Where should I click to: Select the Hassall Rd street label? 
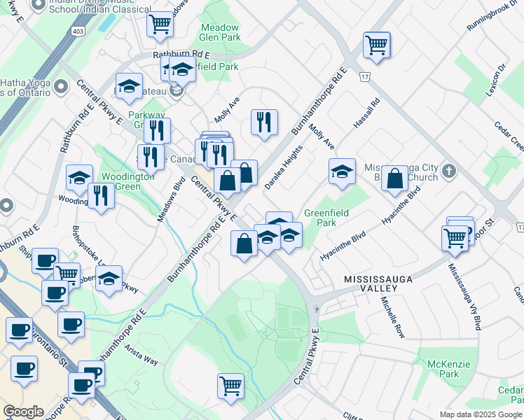point(366,113)
